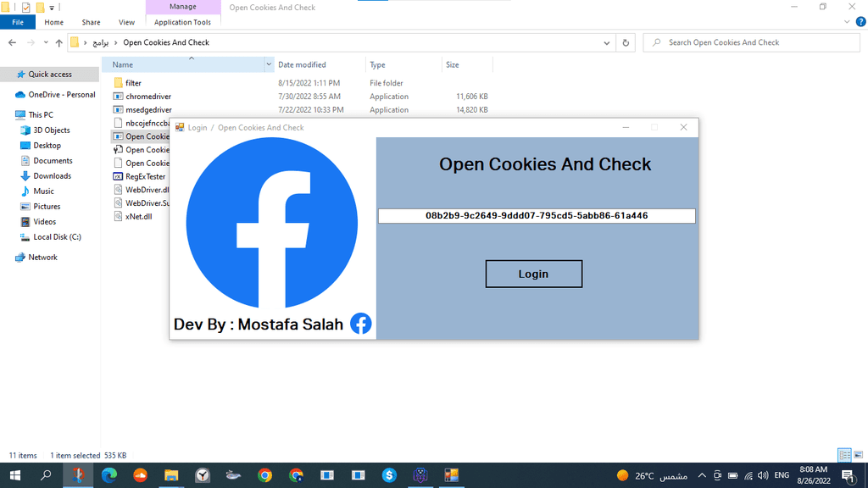Screen dimensions: 868x488
Task: Open recent locations dropdown arrow
Action: click(x=46, y=42)
